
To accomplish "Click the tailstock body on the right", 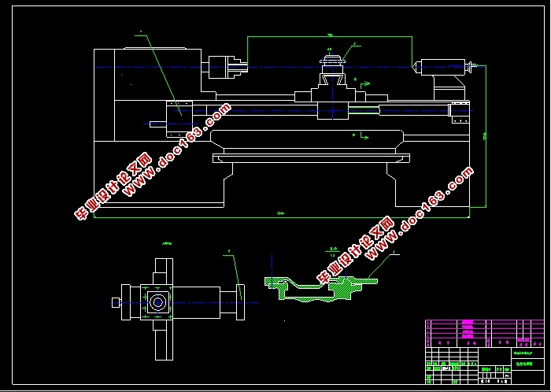I will tap(443, 67).
